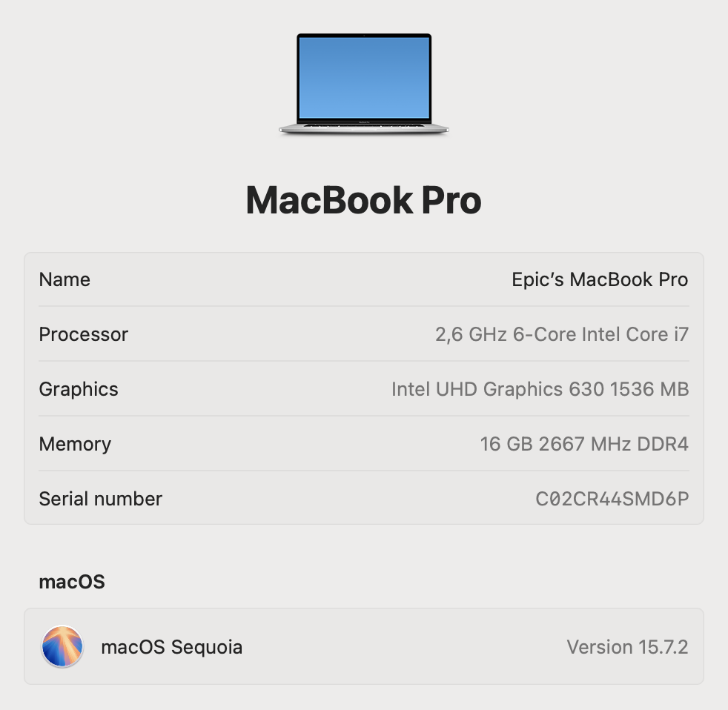Click the laptop keyboard base in the illustration
This screenshot has width=728, height=710.
(x=364, y=128)
